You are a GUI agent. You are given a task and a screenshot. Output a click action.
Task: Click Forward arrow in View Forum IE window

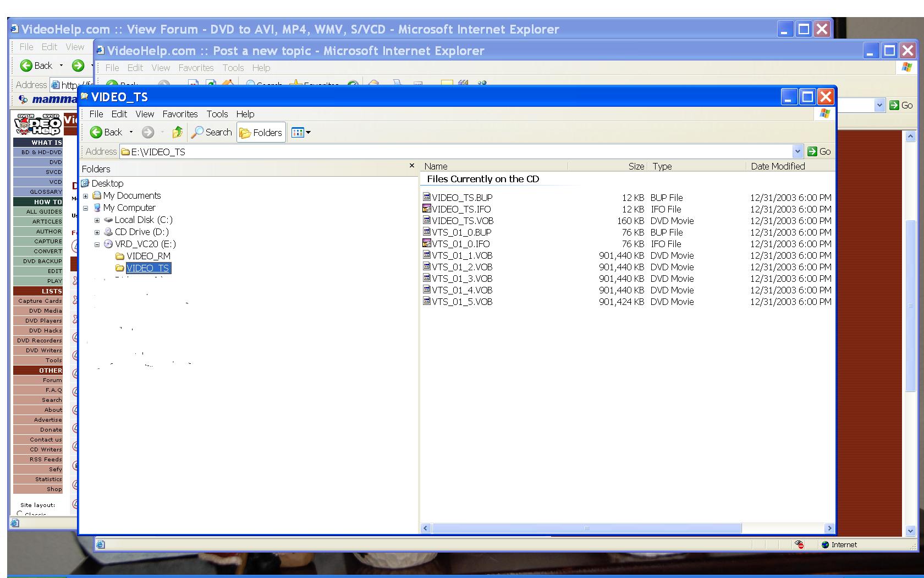click(78, 66)
